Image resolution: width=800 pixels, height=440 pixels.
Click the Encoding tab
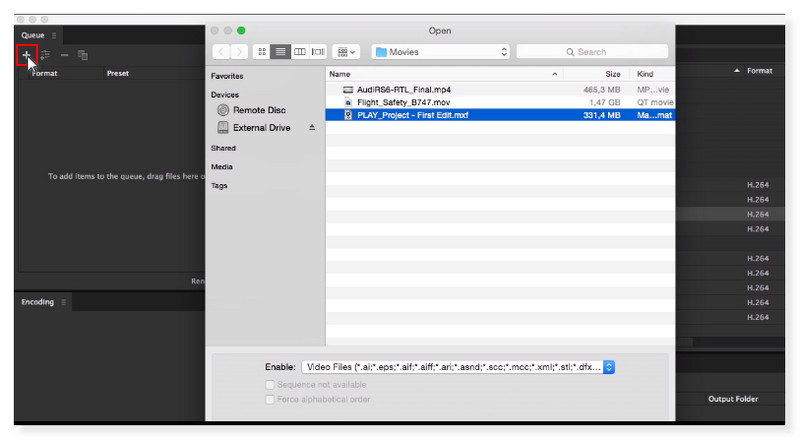[37, 302]
